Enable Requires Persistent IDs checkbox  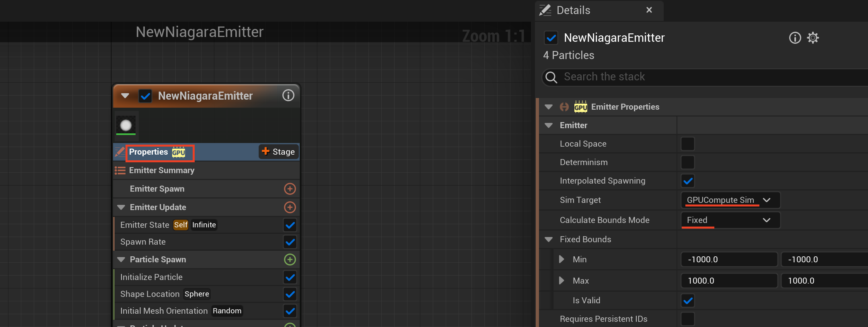(x=688, y=319)
